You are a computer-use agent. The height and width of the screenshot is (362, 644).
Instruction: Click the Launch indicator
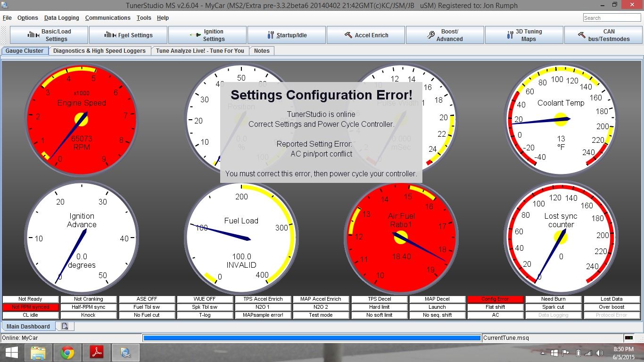[x=437, y=307]
